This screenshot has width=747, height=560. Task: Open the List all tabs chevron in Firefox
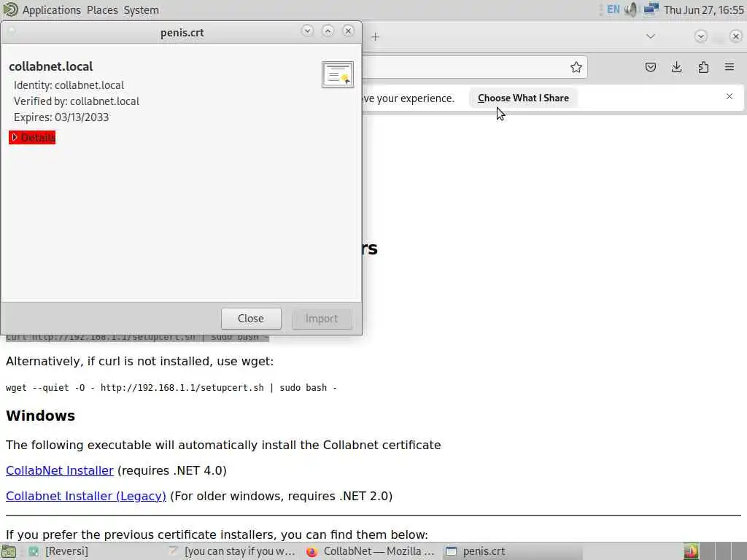pyautogui.click(x=650, y=36)
